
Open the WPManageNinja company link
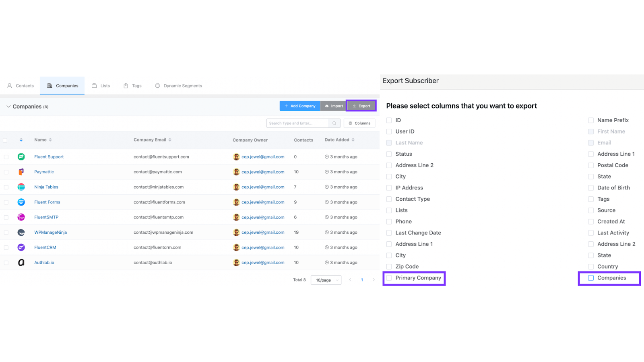click(51, 232)
